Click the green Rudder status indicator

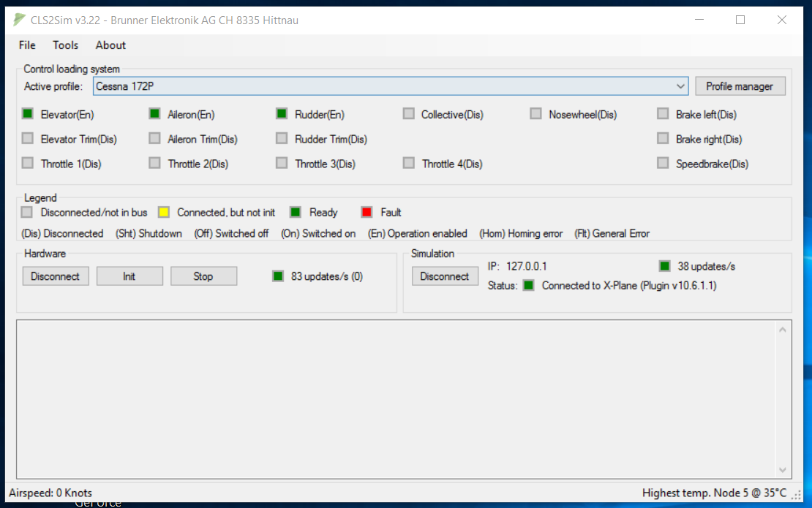[x=282, y=114]
